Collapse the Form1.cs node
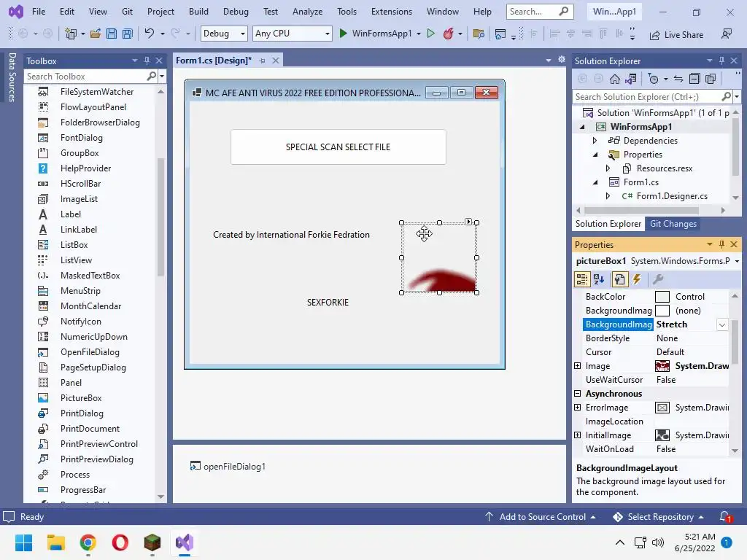 [x=595, y=182]
